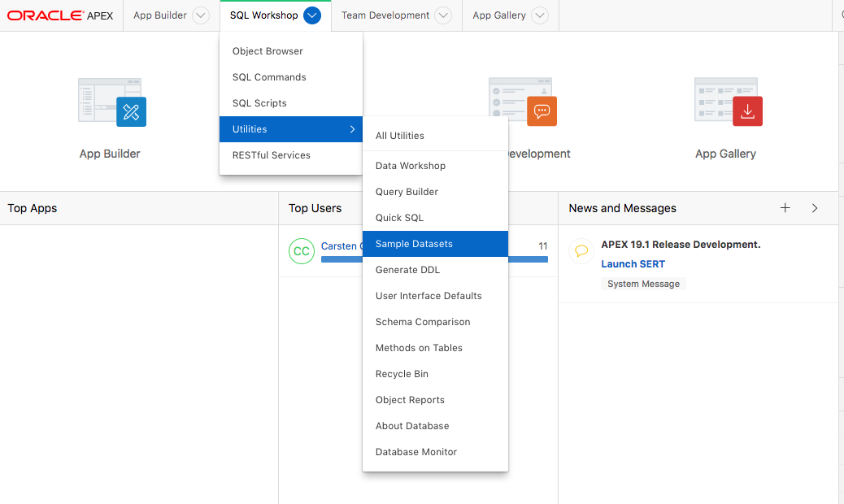Click the right chevron in News and Messages
Viewport: 844px width, 504px height.
coord(815,208)
